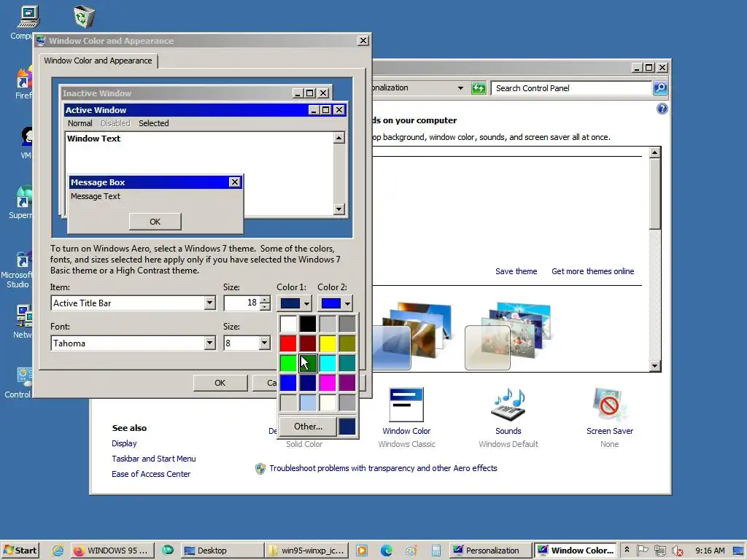Image resolution: width=747 pixels, height=560 pixels.
Task: Click the Control Panel help question mark icon
Action: pos(662,109)
